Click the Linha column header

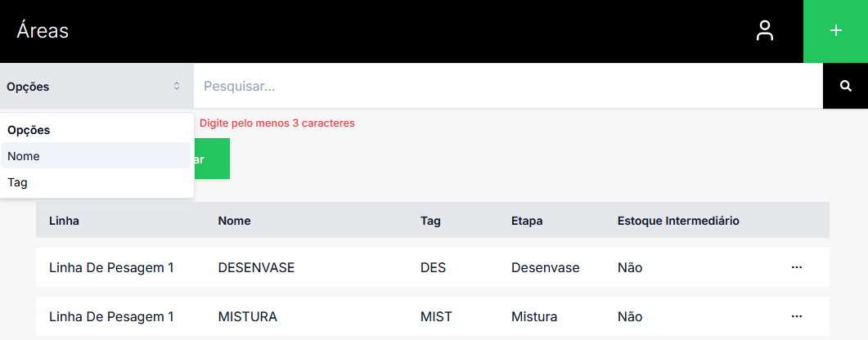pos(64,221)
